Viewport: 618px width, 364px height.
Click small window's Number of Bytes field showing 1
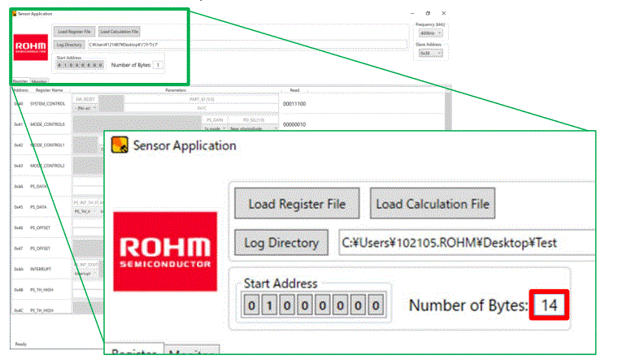(158, 65)
